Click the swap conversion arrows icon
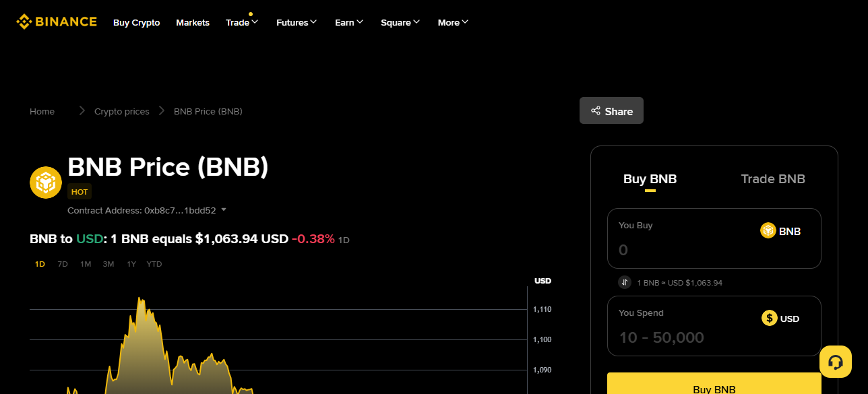The image size is (868, 394). 625,282
